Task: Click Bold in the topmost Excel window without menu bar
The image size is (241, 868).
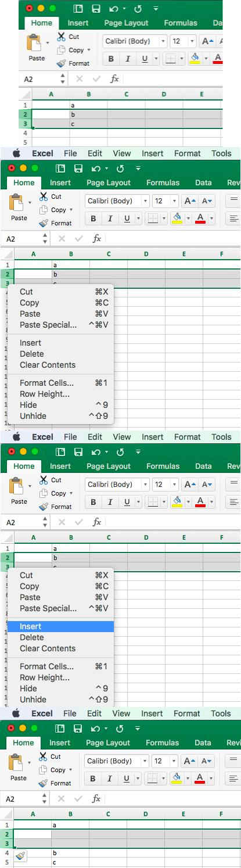Action: [111, 59]
